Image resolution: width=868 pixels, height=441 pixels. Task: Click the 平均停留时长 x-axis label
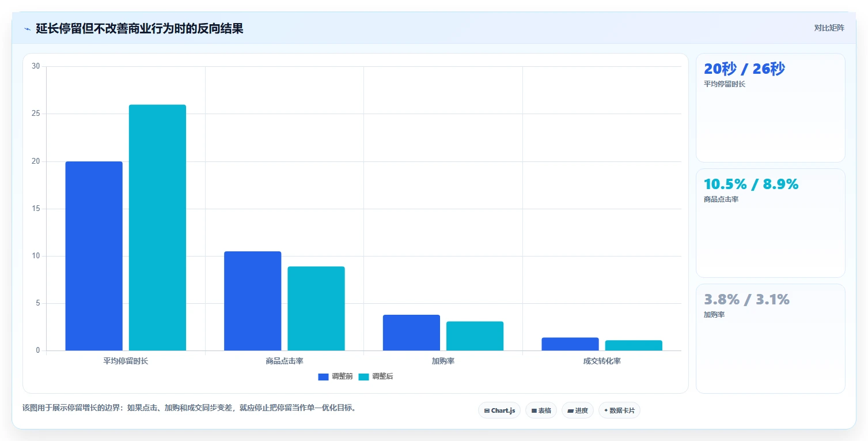point(126,361)
